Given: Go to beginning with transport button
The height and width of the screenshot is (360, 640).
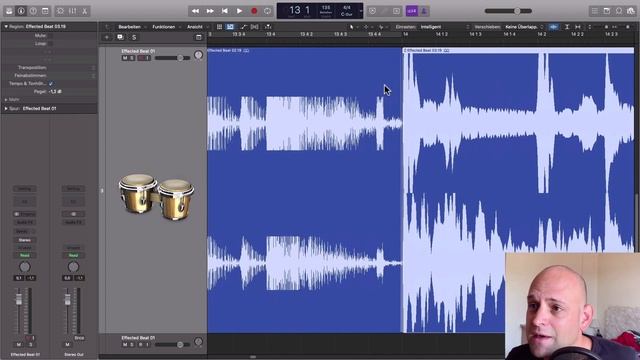Looking at the screenshot, I should [x=225, y=11].
